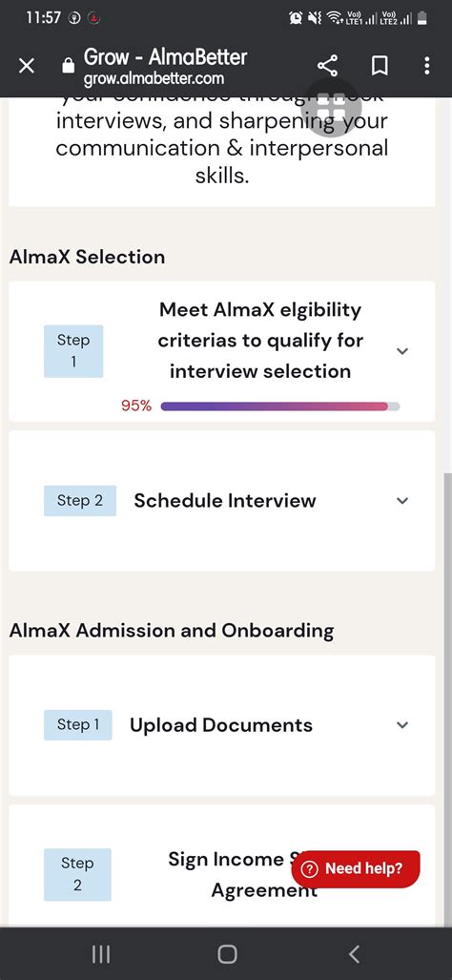Tap the Step 1 badge under AlmaX Selection

(x=73, y=351)
